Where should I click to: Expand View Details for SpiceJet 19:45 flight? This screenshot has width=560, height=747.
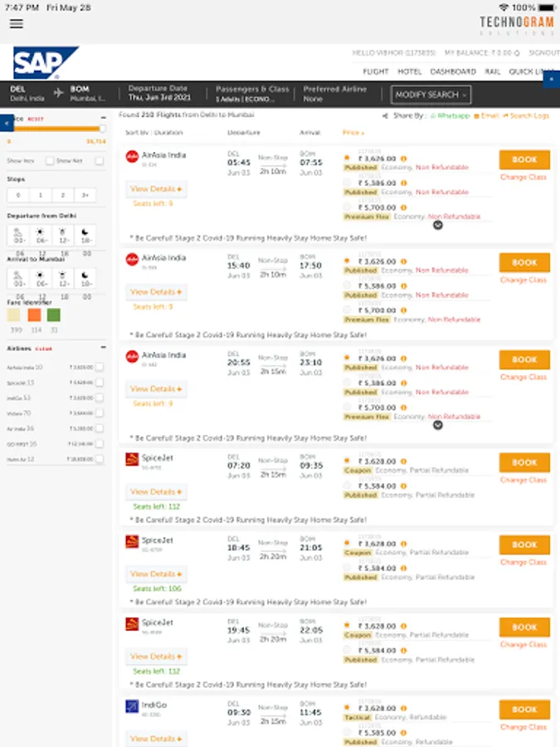click(x=156, y=657)
